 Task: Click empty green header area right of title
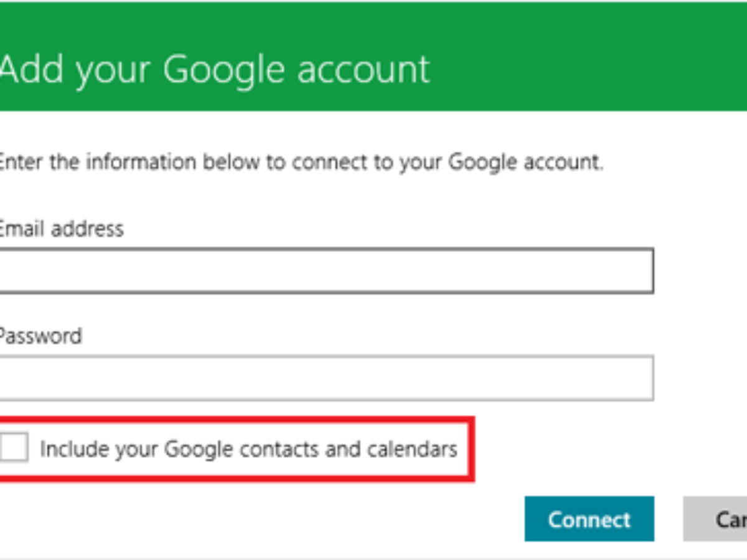point(591,62)
